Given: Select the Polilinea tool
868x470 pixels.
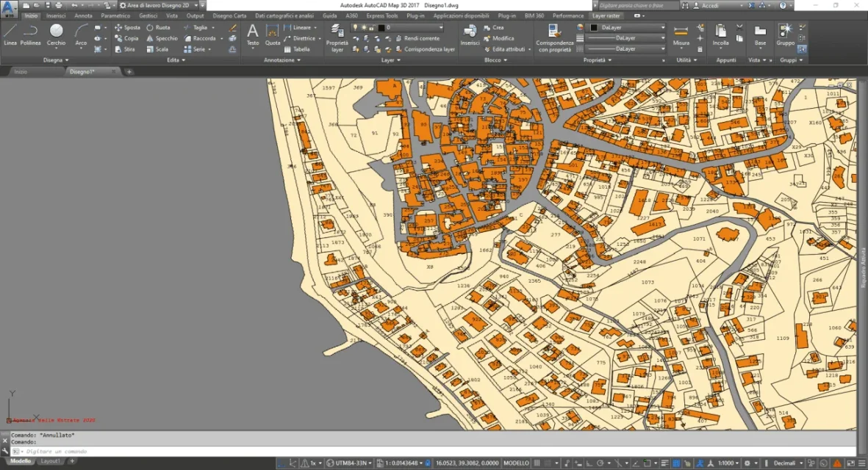Looking at the screenshot, I should [x=30, y=35].
